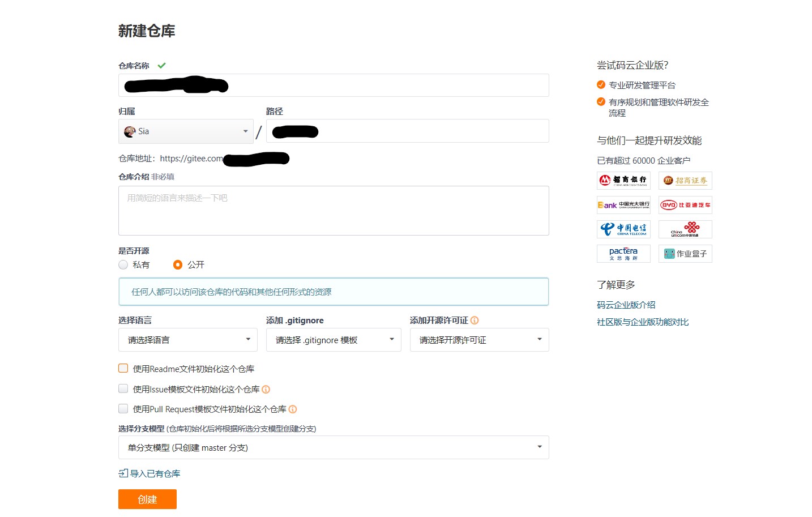The height and width of the screenshot is (517, 812).
Task: Click the 招商银行 logo
Action: (623, 181)
